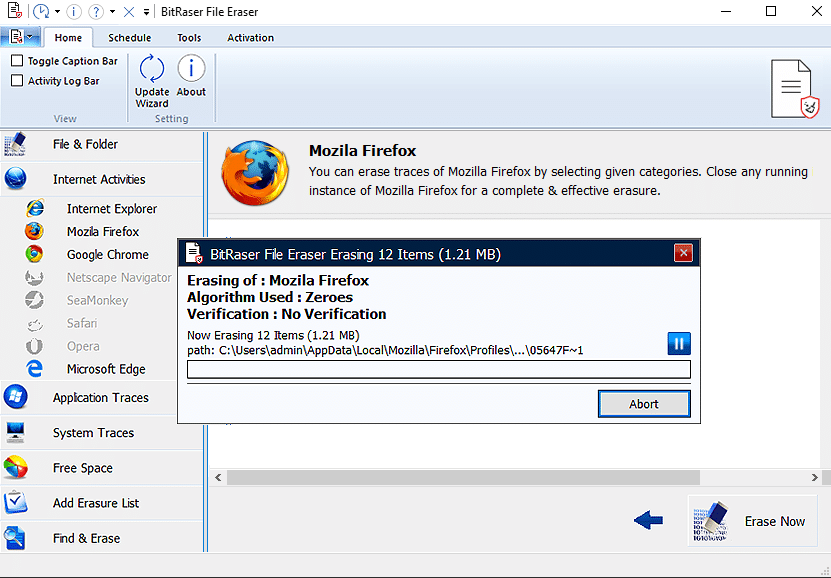
Task: Click the Internet Activities globe icon
Action: click(x=15, y=179)
